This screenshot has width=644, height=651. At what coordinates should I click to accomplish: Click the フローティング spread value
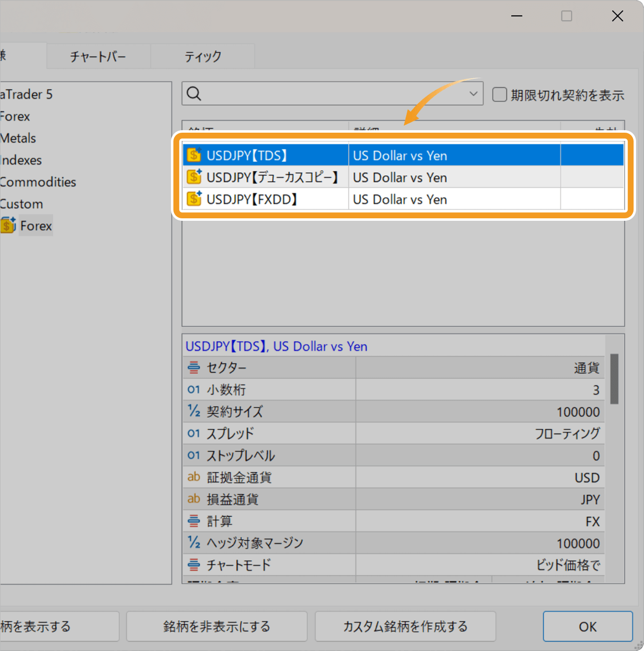coord(567,434)
